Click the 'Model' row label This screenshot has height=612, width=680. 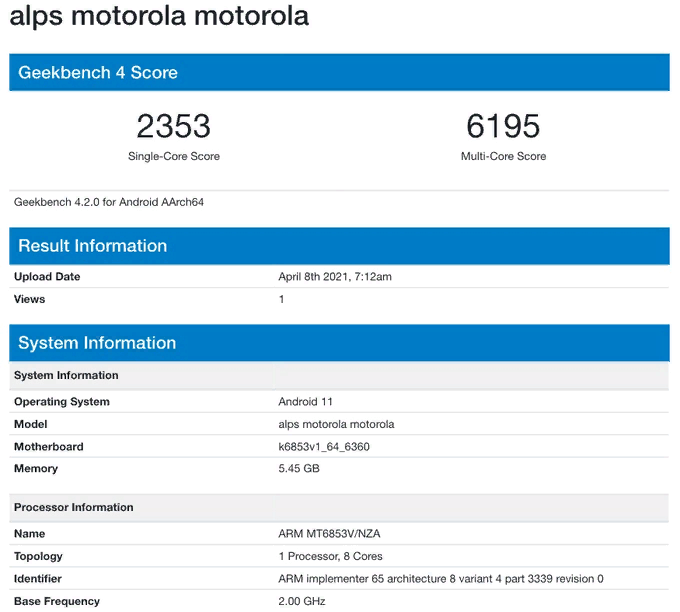click(30, 424)
